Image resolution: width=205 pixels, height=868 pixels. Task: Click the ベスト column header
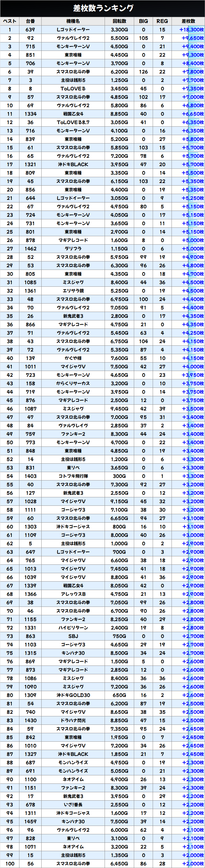click(10, 21)
